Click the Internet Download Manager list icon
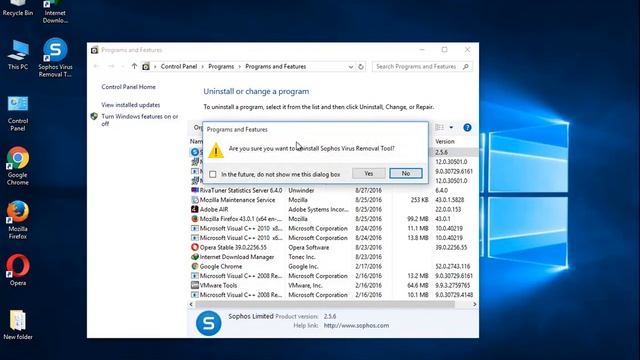This screenshot has height=360, width=640. tap(195, 257)
